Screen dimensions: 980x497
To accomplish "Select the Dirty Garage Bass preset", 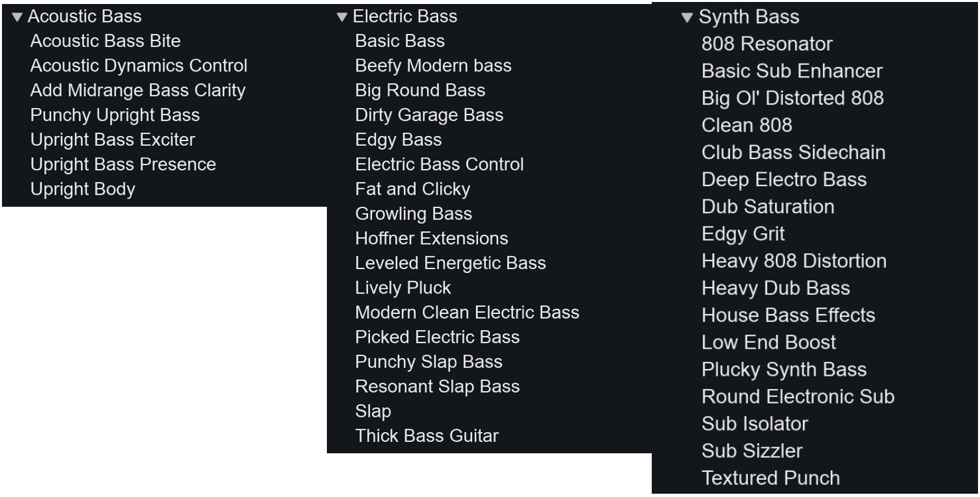I will tap(430, 115).
